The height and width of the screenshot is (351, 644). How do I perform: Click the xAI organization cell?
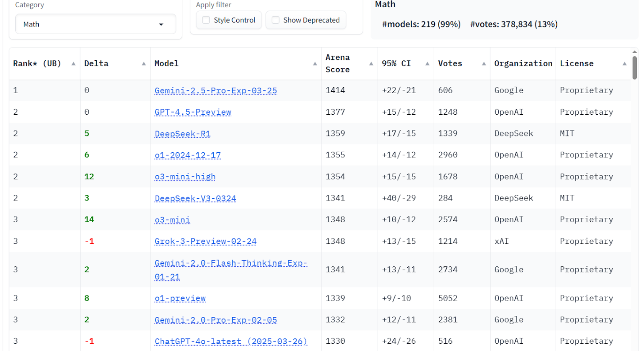coord(501,242)
